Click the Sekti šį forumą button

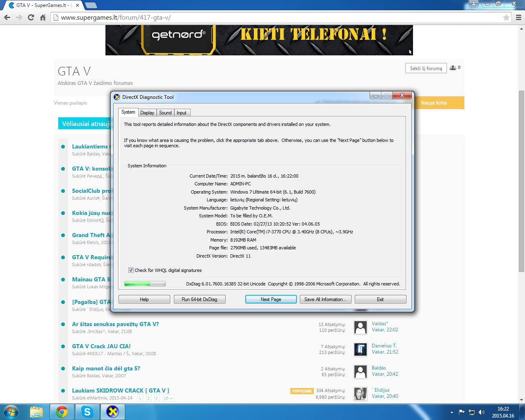click(426, 68)
